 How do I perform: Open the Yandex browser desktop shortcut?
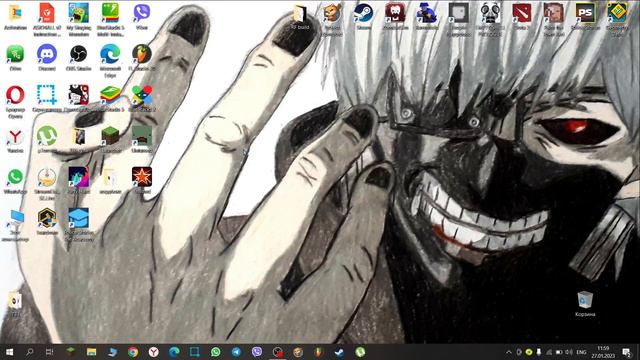click(15, 137)
